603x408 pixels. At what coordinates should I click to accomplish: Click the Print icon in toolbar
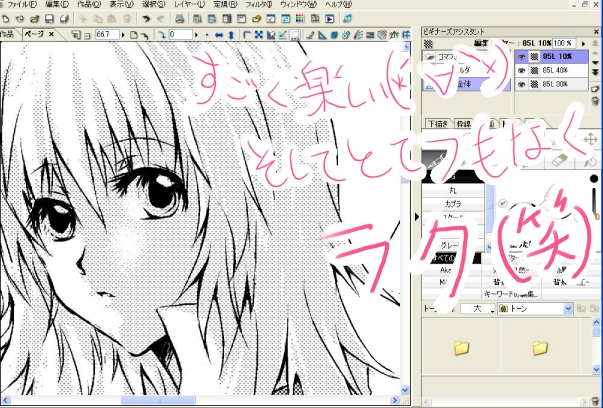180,18
